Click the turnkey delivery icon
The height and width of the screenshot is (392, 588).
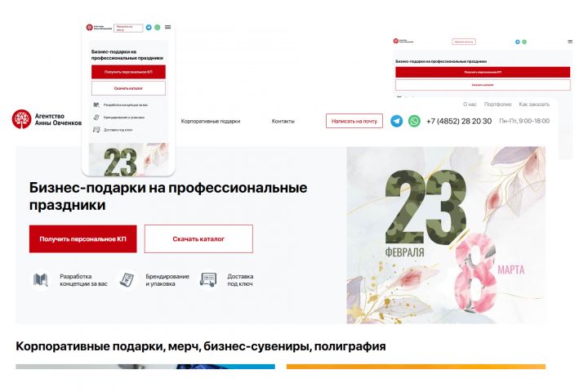pos(208,280)
